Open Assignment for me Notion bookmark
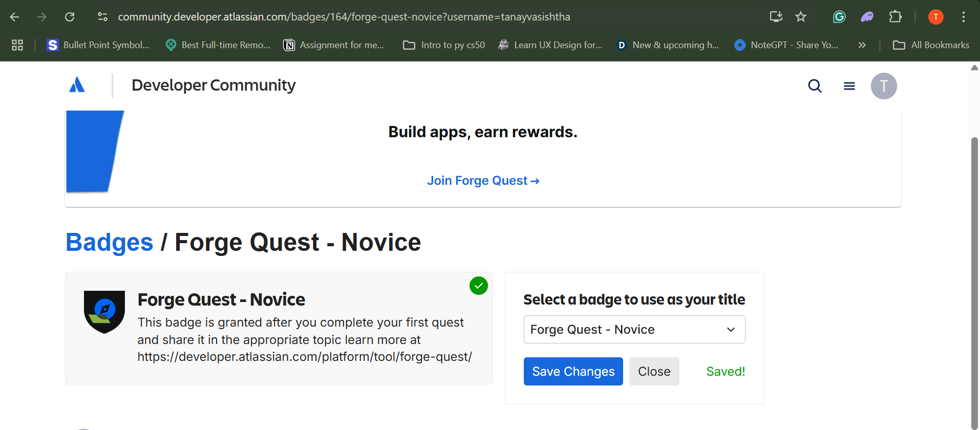The width and height of the screenshot is (980, 430). click(333, 45)
